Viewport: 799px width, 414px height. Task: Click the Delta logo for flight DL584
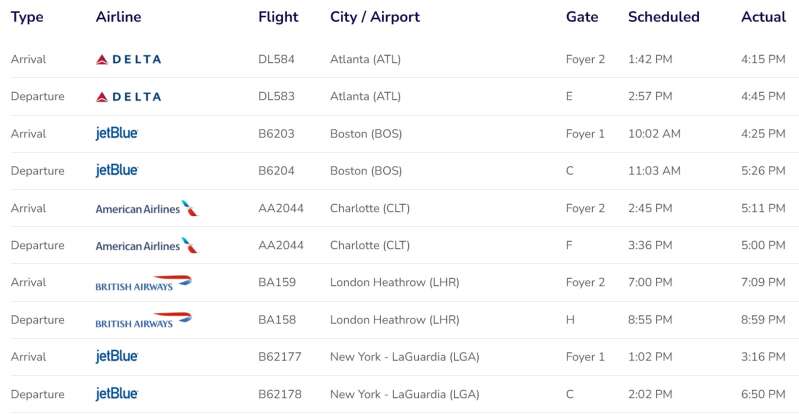click(x=128, y=60)
